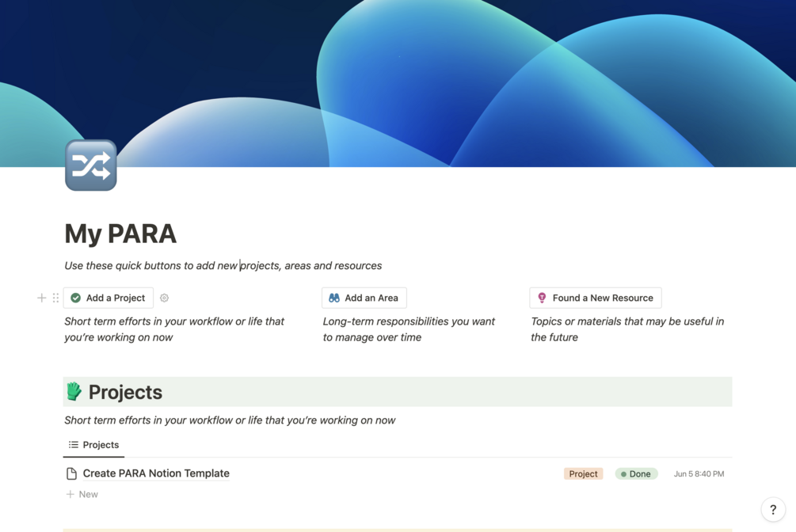Open the help question mark icon

[x=773, y=509]
